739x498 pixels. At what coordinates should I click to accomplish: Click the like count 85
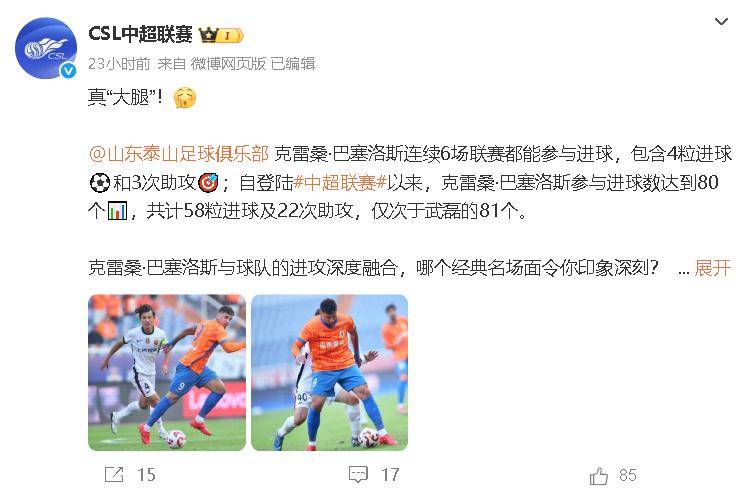pyautogui.click(x=628, y=475)
